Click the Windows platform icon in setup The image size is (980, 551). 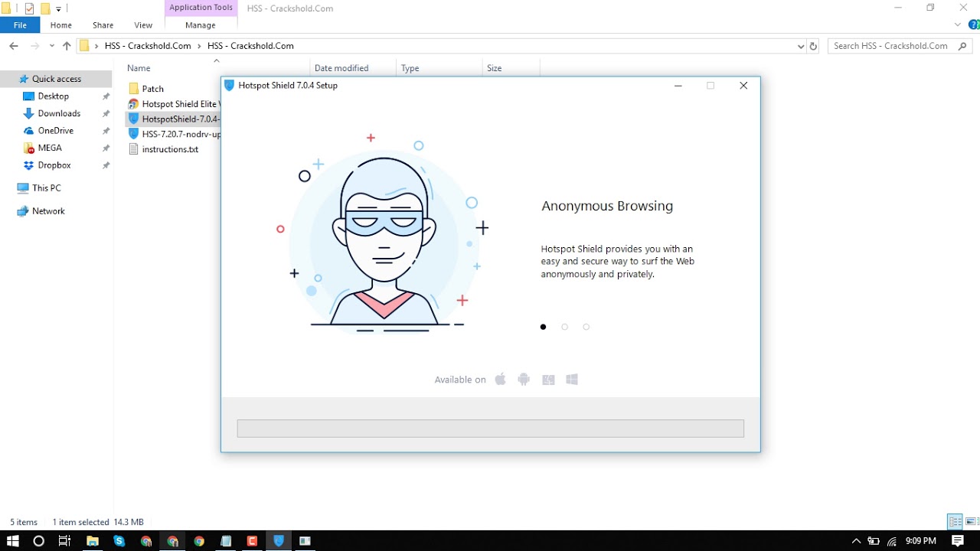coord(572,379)
